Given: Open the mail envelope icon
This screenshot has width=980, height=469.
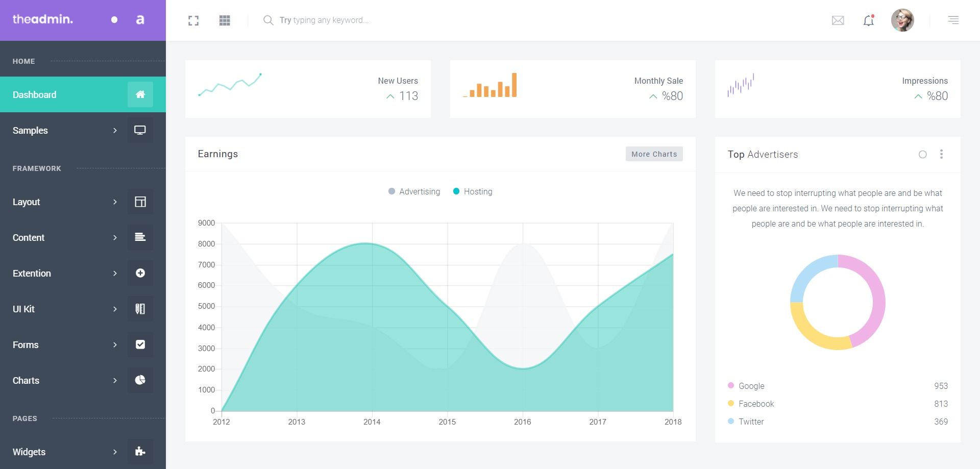Looking at the screenshot, I should click(838, 20).
